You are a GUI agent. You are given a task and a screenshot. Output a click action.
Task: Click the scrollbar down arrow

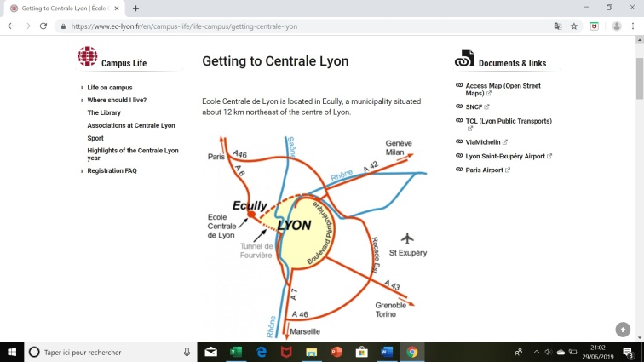coord(640,338)
